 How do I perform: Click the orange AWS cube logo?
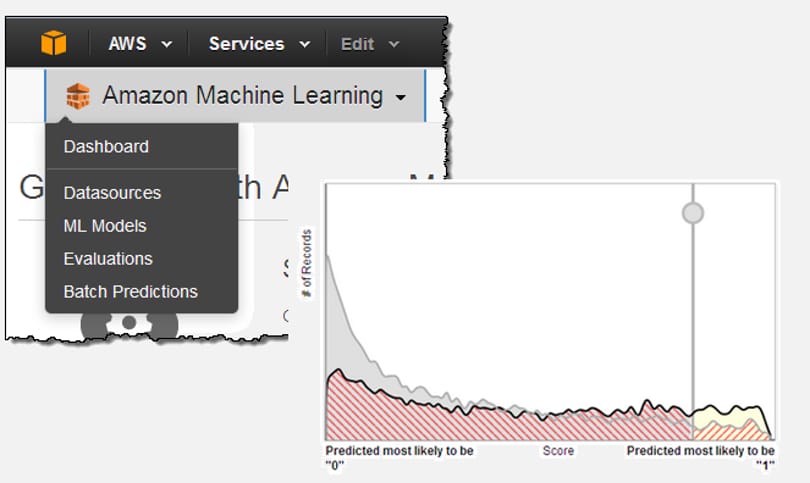54,43
